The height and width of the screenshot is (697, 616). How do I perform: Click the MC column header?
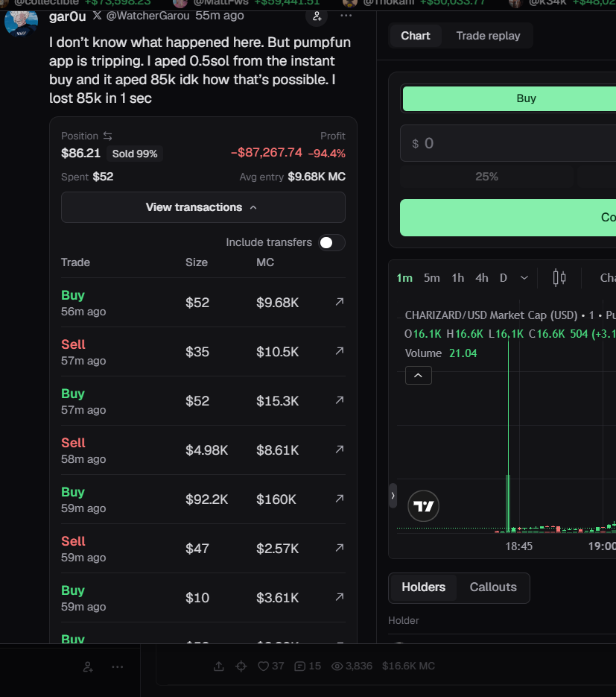tap(265, 262)
